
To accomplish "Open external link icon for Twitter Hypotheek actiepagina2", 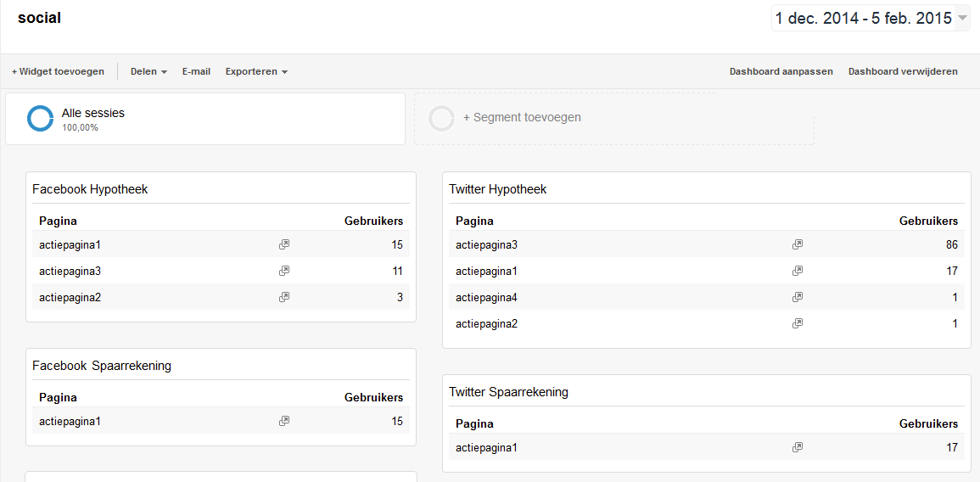I will (798, 323).
